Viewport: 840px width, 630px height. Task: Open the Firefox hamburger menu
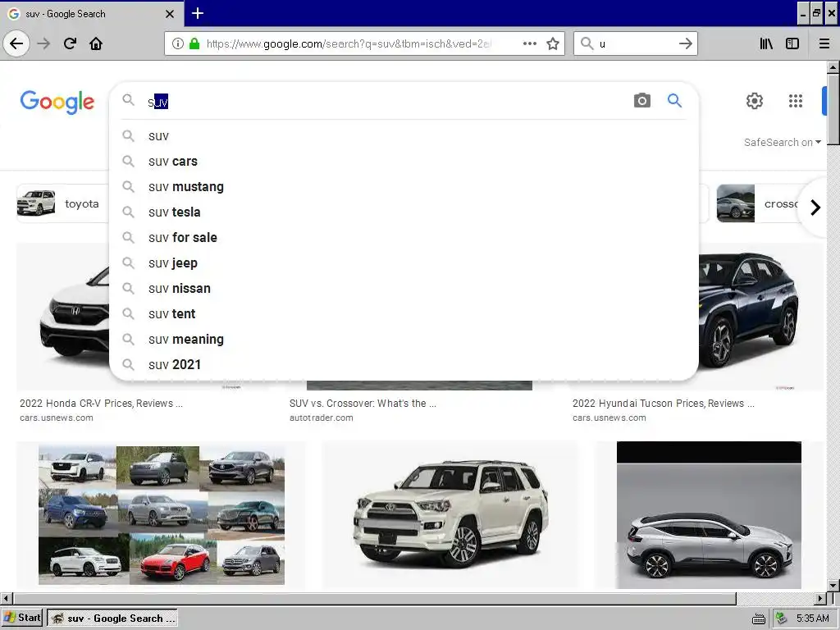pos(824,43)
